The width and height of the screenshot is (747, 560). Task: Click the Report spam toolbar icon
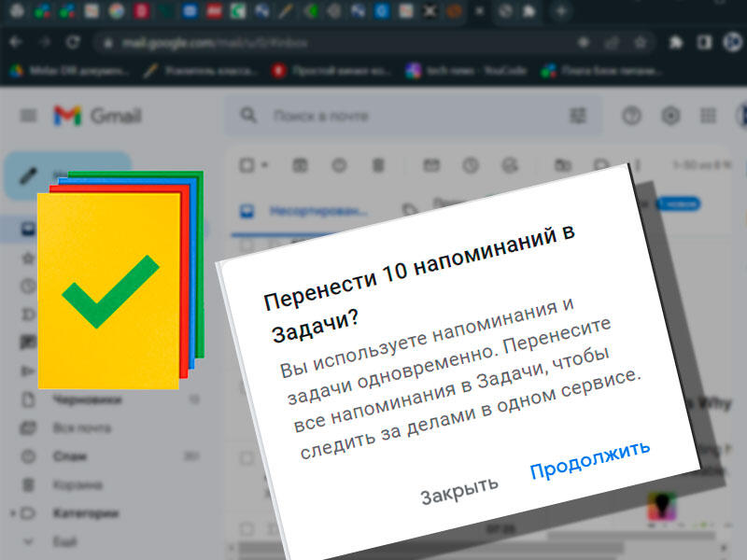click(339, 165)
